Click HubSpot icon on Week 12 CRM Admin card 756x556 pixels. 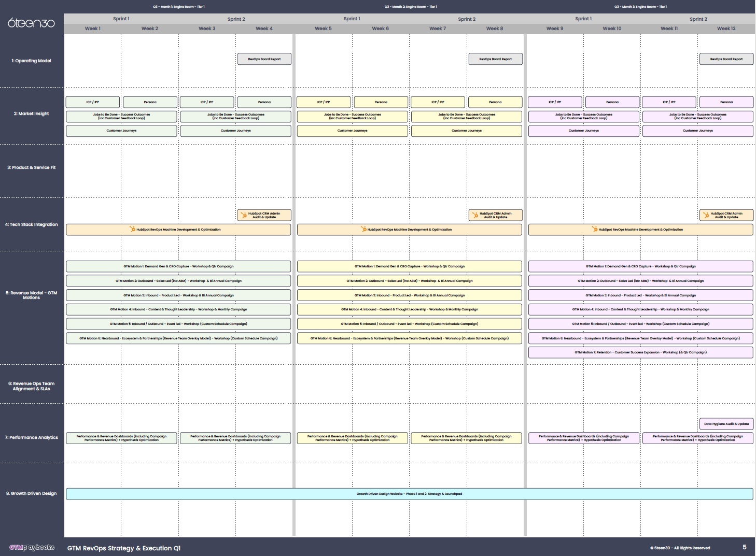pyautogui.click(x=706, y=215)
